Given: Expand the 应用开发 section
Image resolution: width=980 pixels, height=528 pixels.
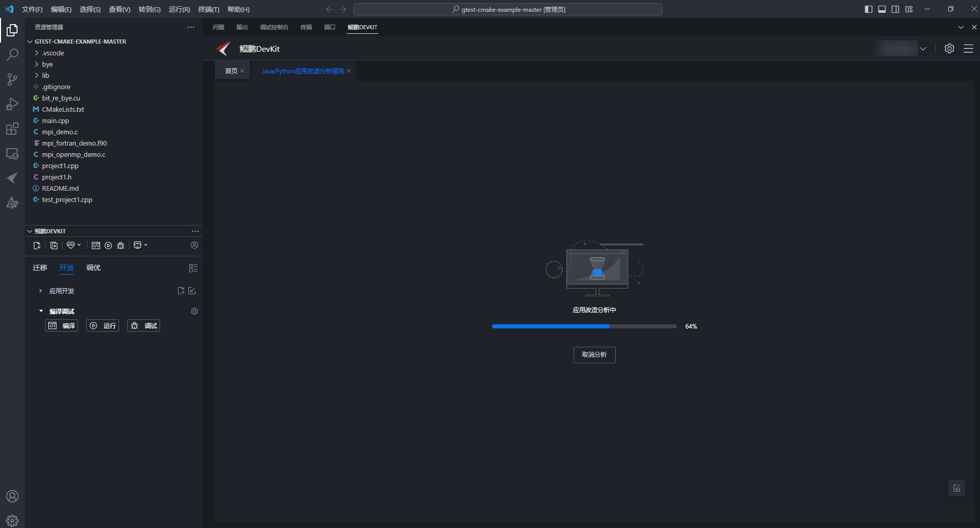Looking at the screenshot, I should pyautogui.click(x=41, y=291).
